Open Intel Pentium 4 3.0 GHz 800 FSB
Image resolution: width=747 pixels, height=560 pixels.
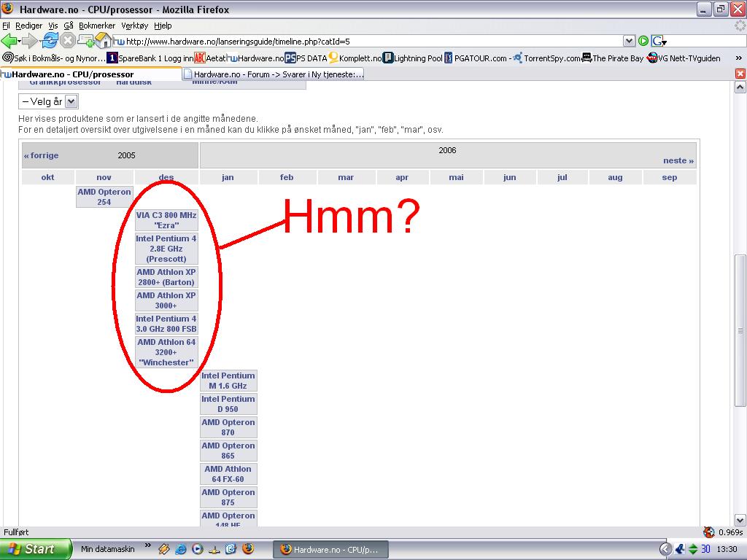tap(166, 324)
